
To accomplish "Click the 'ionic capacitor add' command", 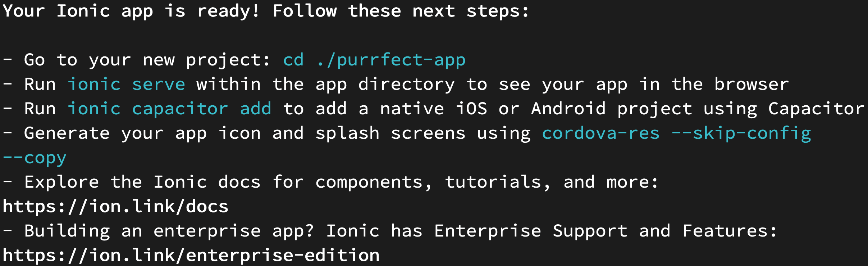I will click(169, 109).
